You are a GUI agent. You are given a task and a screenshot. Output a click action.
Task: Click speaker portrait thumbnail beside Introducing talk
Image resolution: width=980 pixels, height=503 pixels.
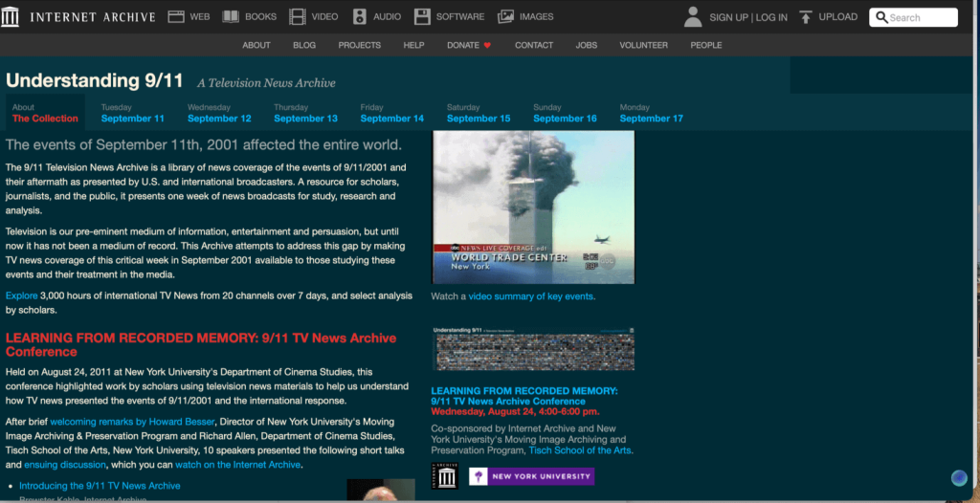point(381,490)
